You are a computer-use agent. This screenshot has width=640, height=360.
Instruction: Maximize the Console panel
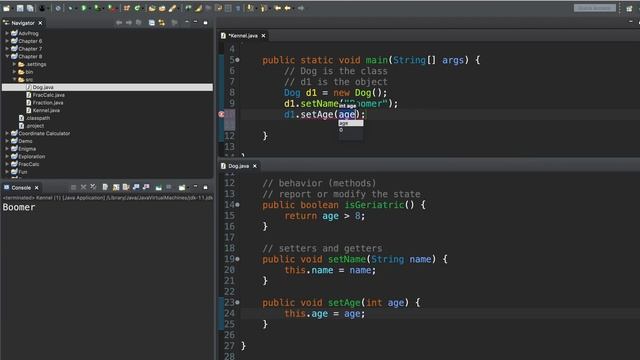[205, 187]
